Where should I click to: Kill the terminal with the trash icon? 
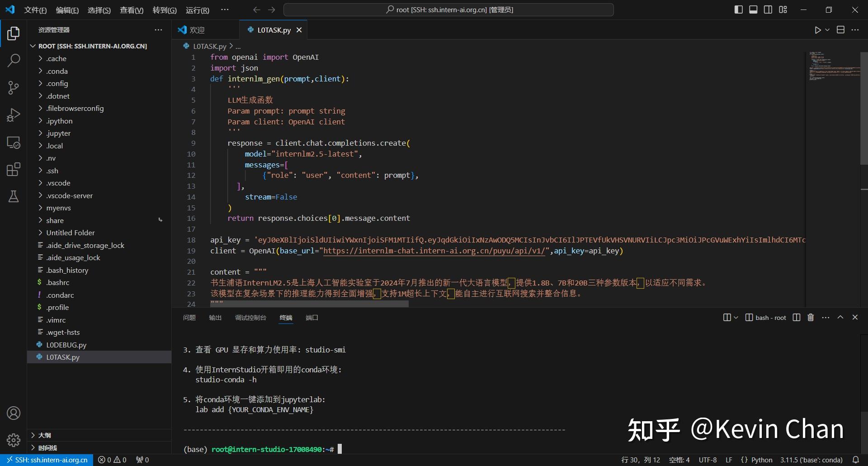click(810, 317)
